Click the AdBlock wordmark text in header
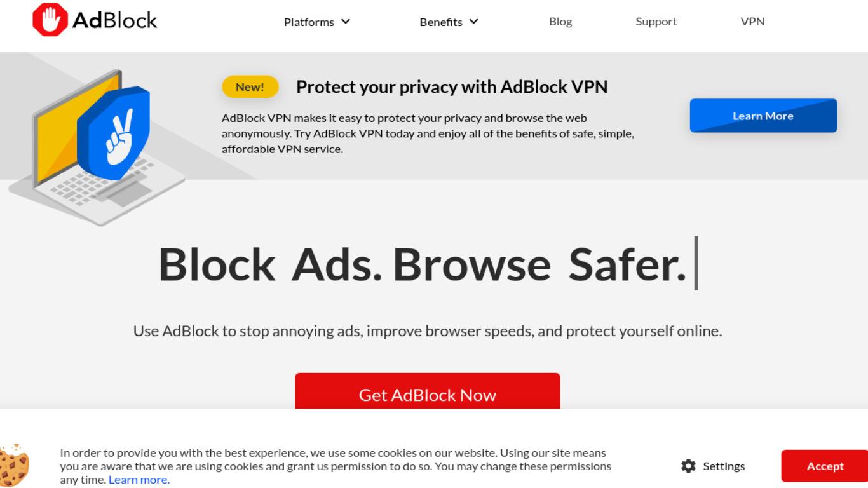 [x=114, y=20]
